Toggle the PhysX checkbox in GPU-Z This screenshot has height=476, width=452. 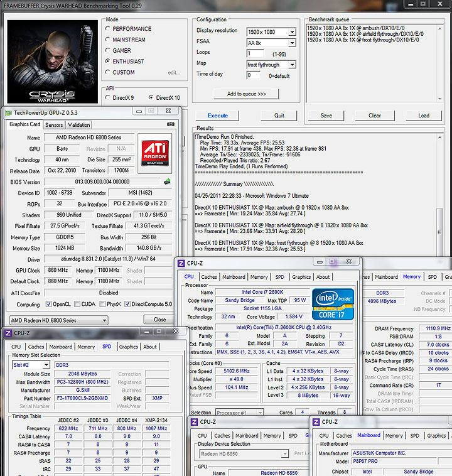102,304
